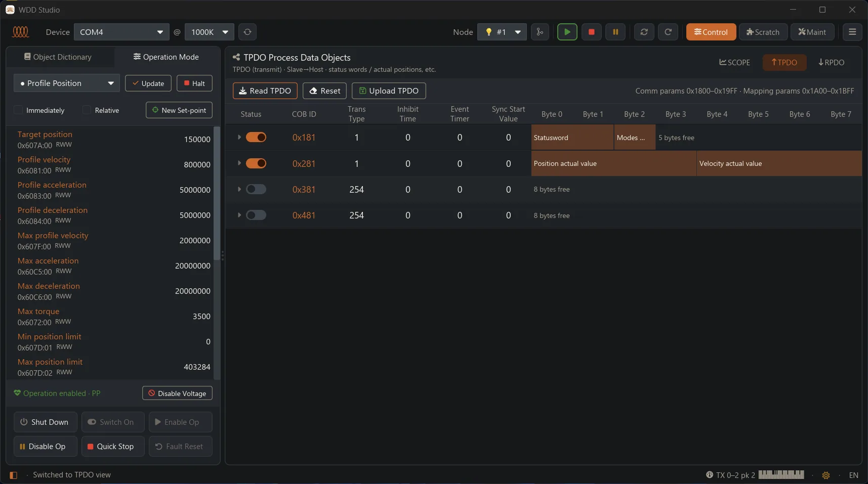868x484 pixels.
Task: Switch to Operation Mode tab
Action: (166, 57)
